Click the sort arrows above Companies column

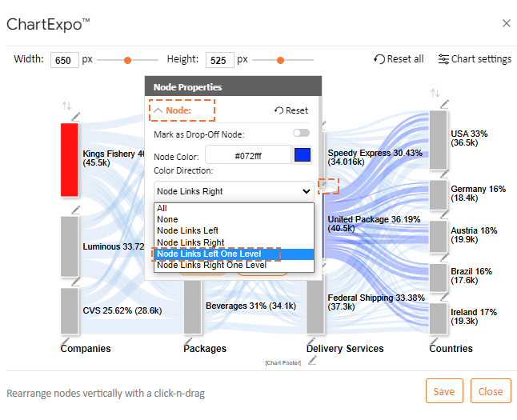[x=66, y=106]
